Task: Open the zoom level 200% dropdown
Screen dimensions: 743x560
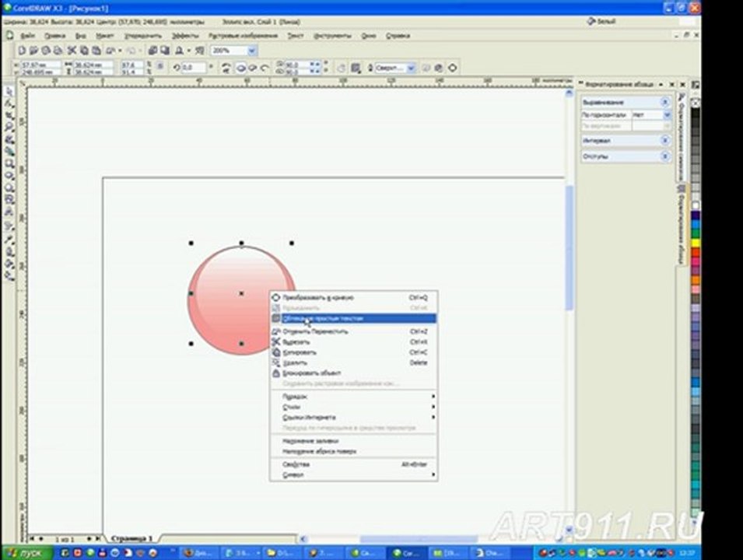Action: click(252, 51)
